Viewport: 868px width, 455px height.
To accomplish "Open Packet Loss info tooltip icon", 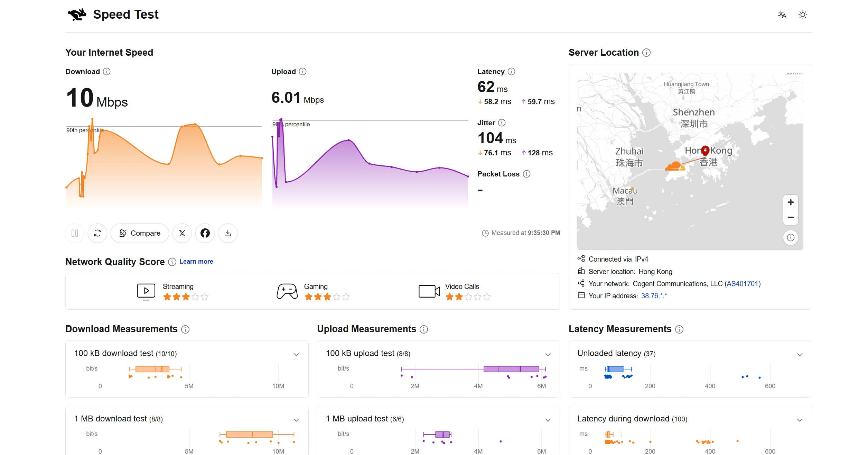I will pyautogui.click(x=526, y=174).
